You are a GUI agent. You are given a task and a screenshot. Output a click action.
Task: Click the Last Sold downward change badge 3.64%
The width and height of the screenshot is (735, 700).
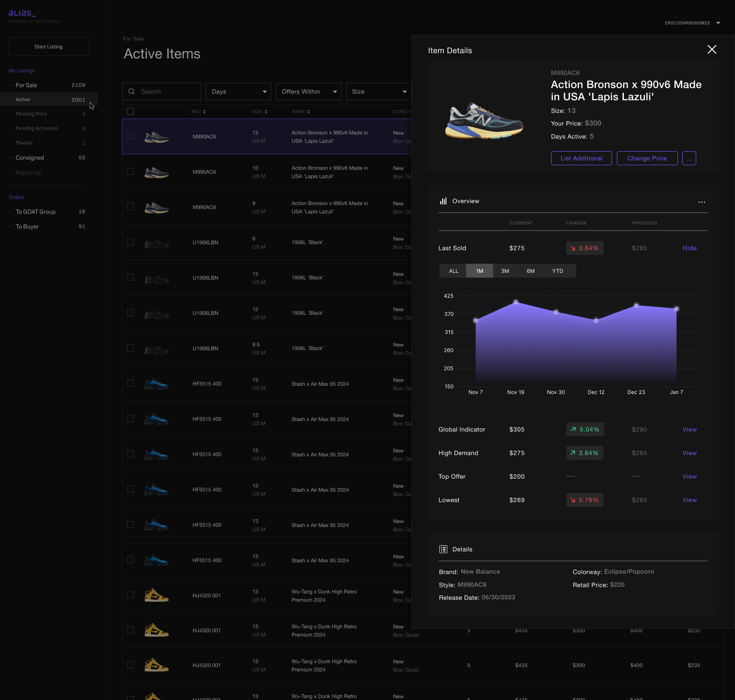(585, 248)
